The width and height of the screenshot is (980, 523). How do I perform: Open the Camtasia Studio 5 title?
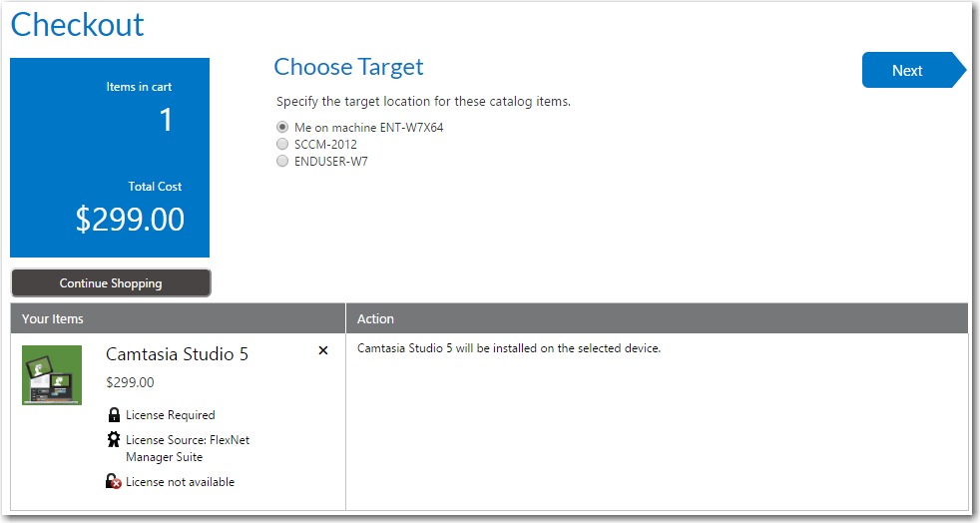point(177,354)
